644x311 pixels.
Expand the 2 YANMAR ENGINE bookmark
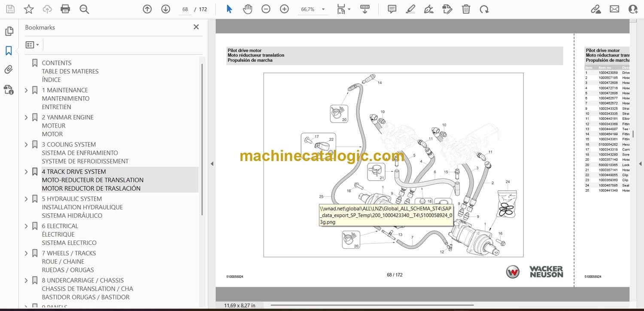[x=26, y=117]
